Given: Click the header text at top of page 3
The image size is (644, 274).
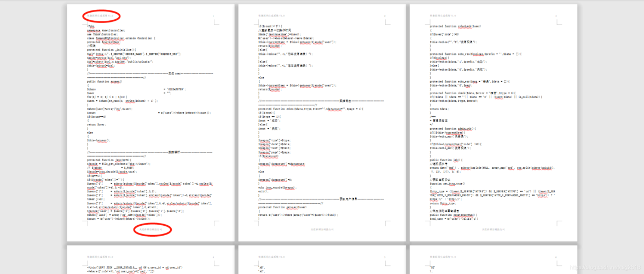Looking at the screenshot, I should click(443, 16).
